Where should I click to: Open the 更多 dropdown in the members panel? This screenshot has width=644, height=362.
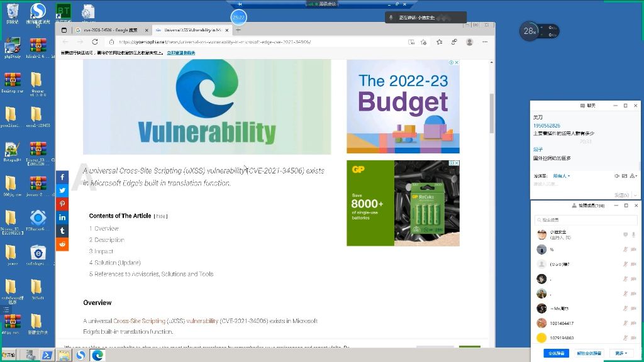(621, 353)
